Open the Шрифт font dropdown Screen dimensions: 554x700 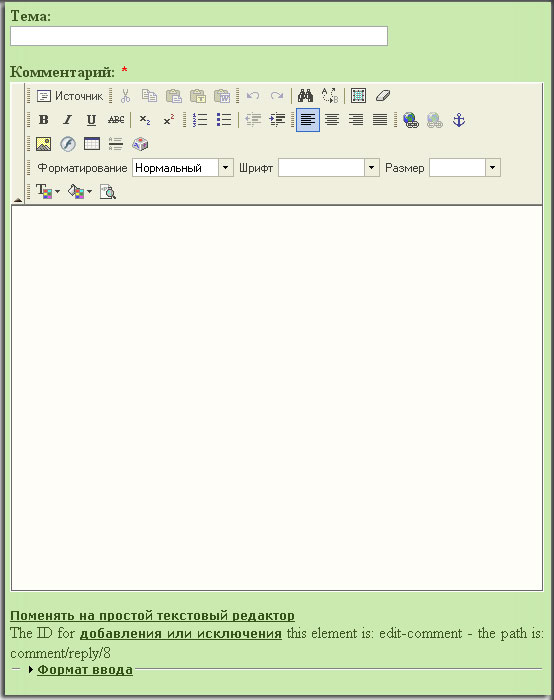click(329, 168)
